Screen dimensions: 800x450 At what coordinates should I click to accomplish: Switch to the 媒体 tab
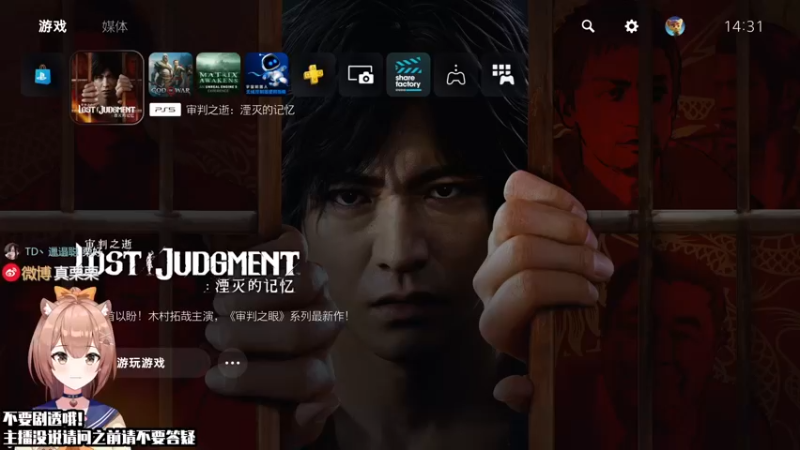click(114, 27)
